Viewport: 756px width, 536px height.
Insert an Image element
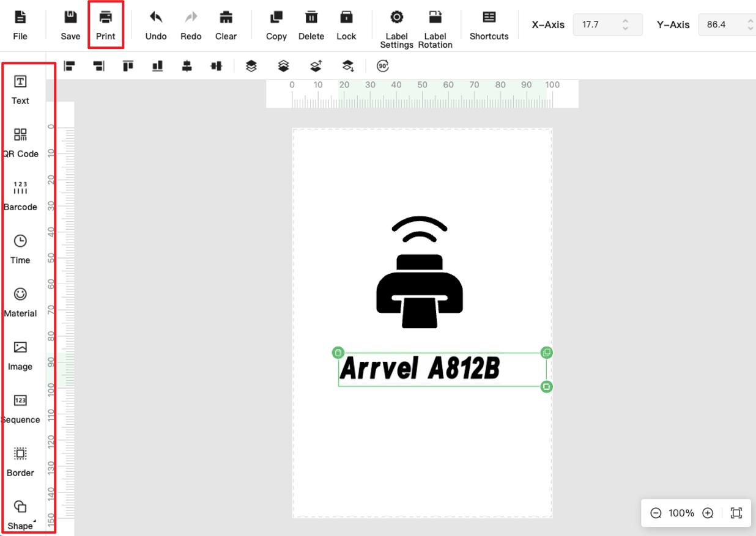pyautogui.click(x=20, y=355)
